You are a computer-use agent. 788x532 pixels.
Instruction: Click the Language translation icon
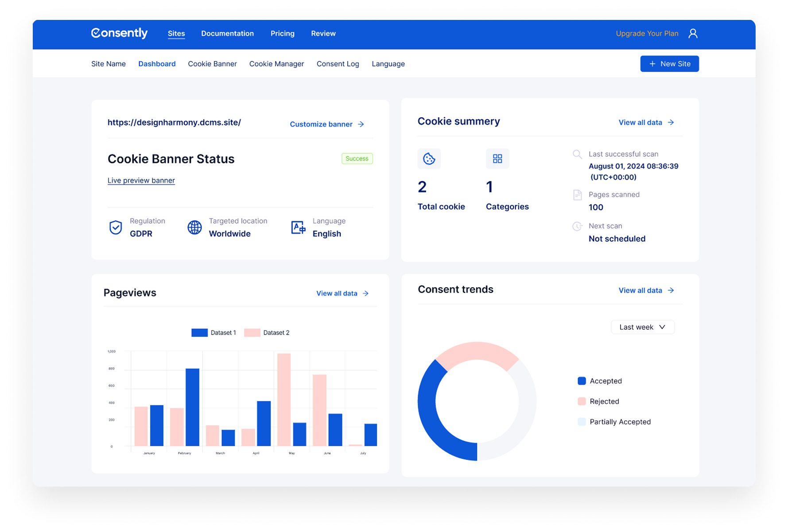click(x=298, y=227)
